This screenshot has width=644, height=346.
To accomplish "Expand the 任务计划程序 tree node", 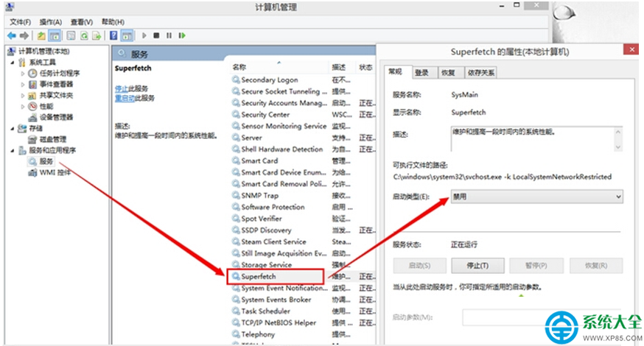I will point(23,74).
